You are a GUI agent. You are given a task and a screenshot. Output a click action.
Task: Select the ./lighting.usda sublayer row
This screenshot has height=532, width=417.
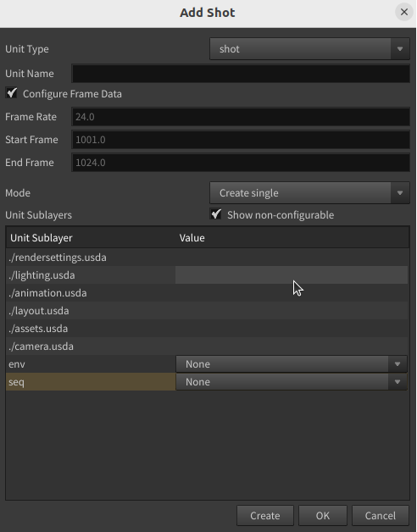pyautogui.click(x=207, y=275)
